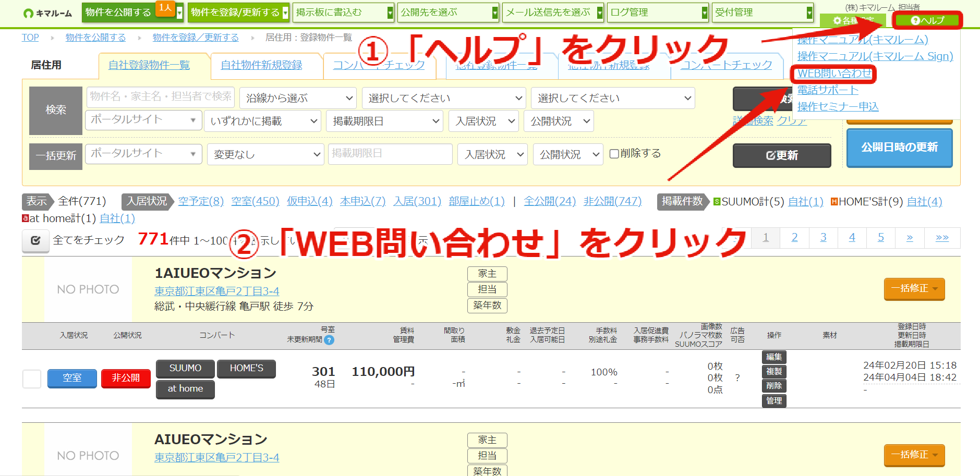Click the second 一括修正 orange button
The image size is (980, 476).
tap(914, 455)
